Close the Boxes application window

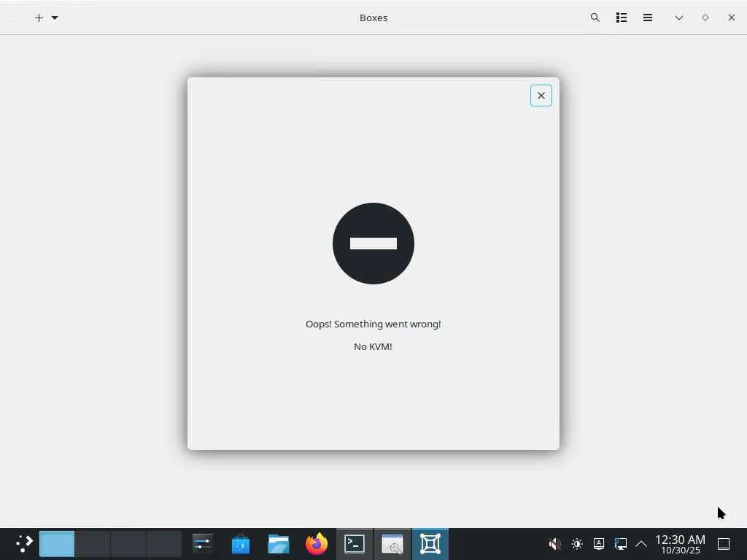tap(731, 17)
